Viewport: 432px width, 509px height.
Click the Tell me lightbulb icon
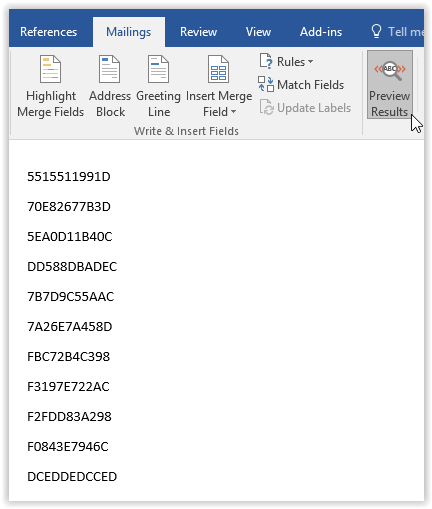(x=376, y=32)
